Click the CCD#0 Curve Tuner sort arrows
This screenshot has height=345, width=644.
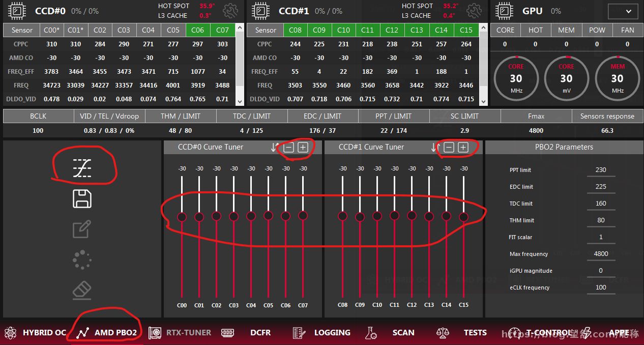275,148
